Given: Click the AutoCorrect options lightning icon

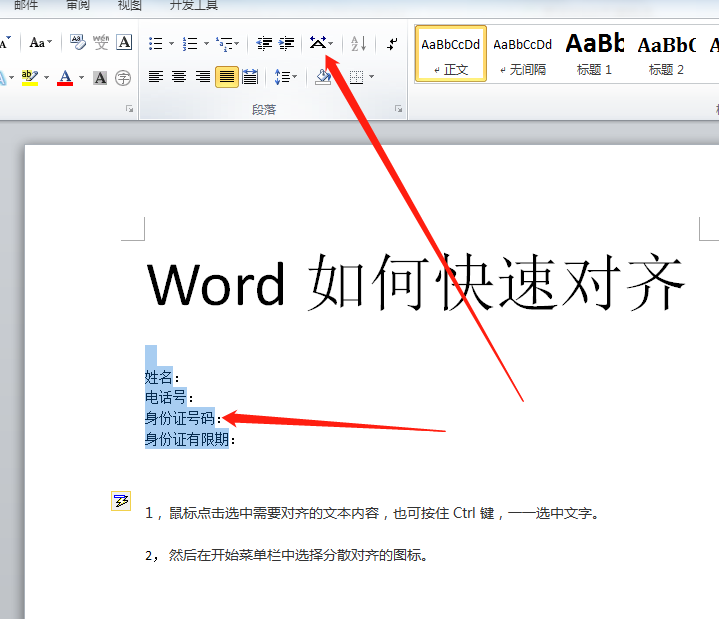Looking at the screenshot, I should tap(121, 501).
